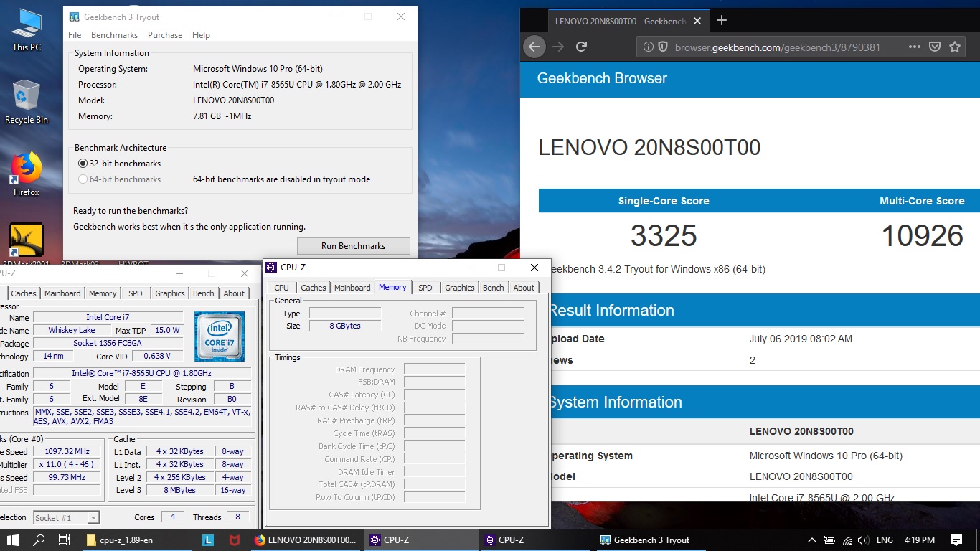Viewport: 980px width, 551px height.
Task: Switch to About tab in front CPU-Z
Action: [524, 288]
